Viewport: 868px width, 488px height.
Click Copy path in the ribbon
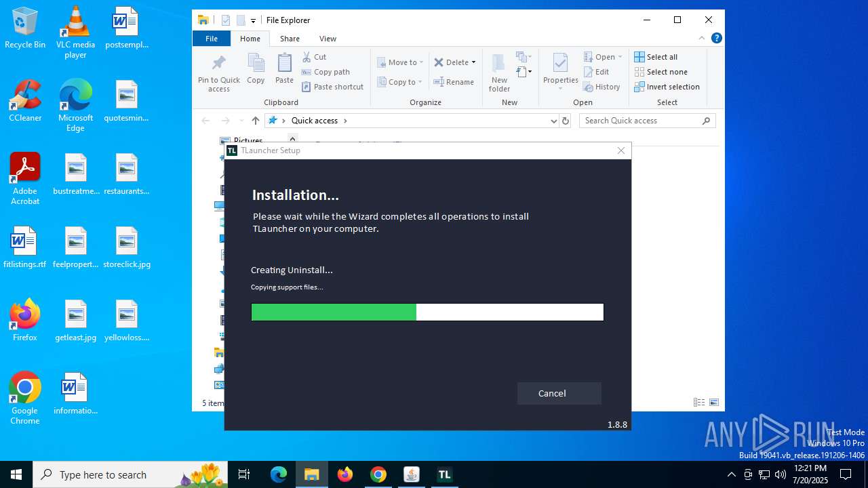[x=325, y=72]
